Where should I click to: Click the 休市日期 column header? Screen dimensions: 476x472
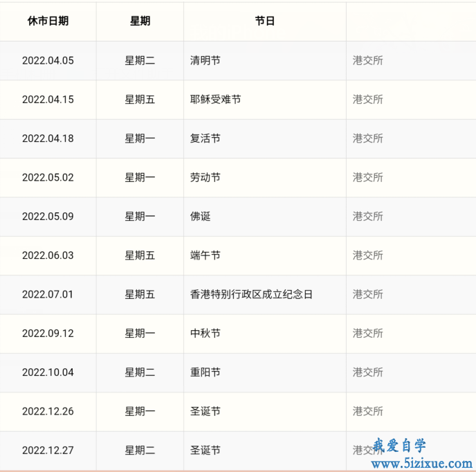(x=48, y=21)
